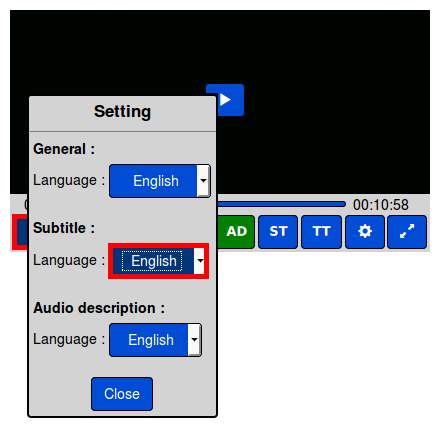The height and width of the screenshot is (440, 440).
Task: Switch to fullscreen with the arrows icon
Action: coord(407,232)
